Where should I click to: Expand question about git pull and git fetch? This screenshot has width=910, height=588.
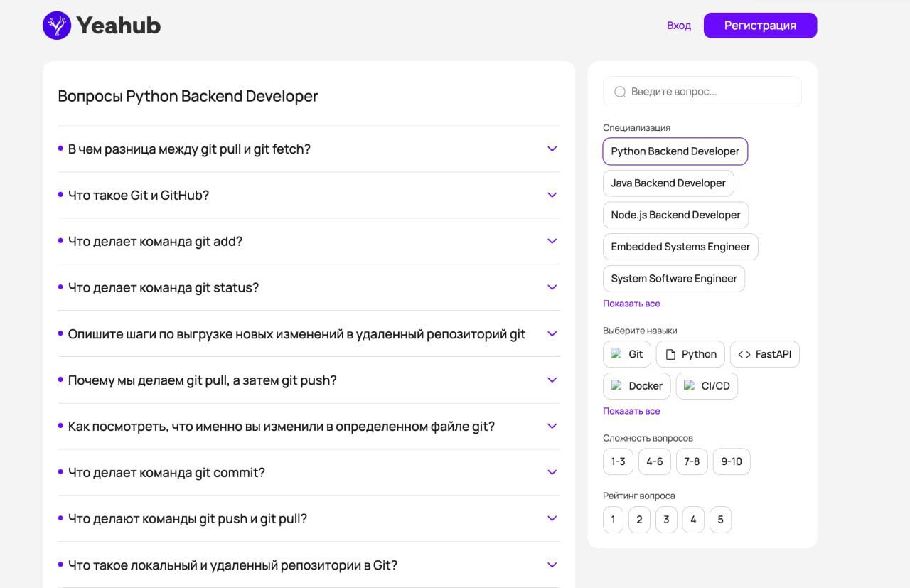tap(309, 149)
